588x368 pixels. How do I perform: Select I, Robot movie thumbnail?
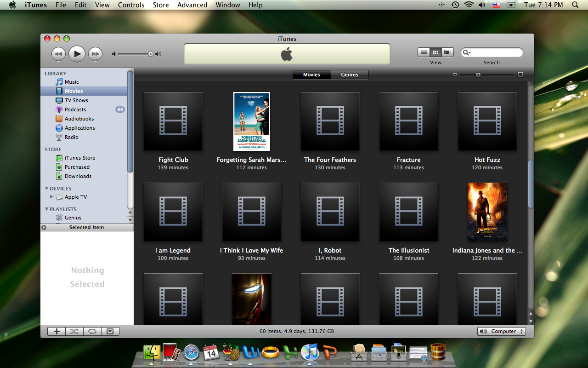click(330, 212)
